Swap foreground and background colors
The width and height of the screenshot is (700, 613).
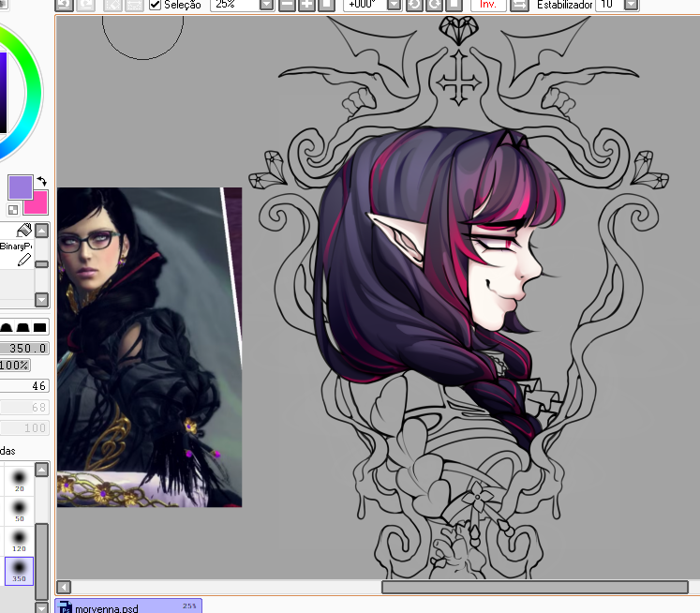tap(42, 181)
